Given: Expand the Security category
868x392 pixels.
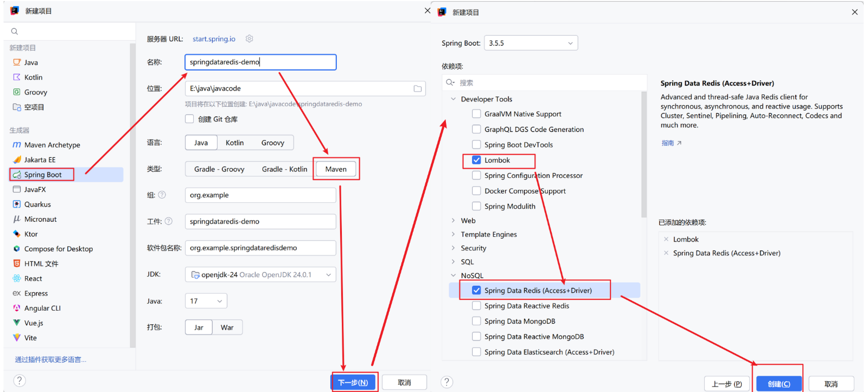Looking at the screenshot, I should (454, 248).
